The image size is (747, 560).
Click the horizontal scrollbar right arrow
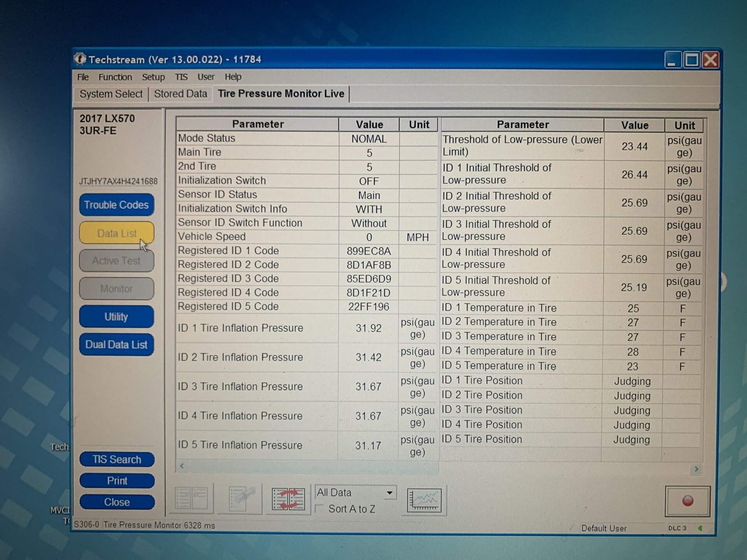tap(696, 469)
